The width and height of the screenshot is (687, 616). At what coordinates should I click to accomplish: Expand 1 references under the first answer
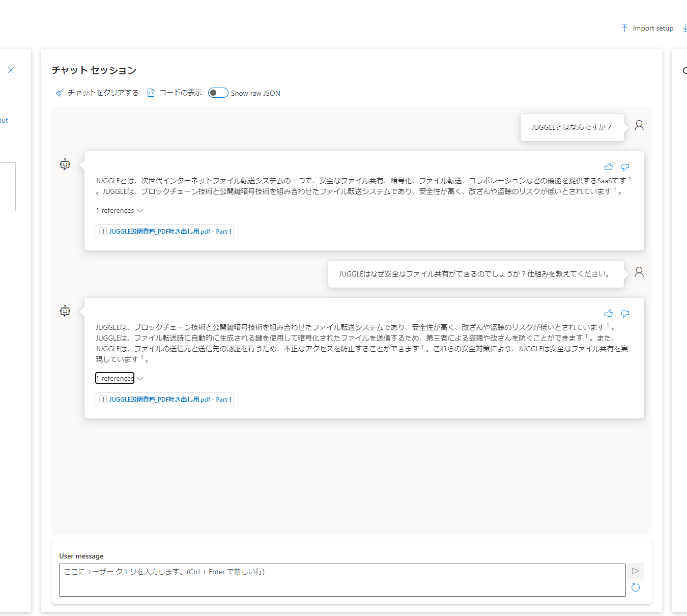[120, 210]
